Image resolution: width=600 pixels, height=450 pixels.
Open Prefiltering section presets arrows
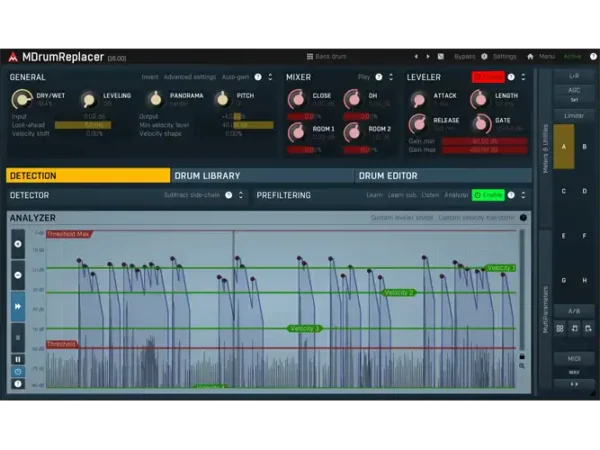click(x=523, y=195)
